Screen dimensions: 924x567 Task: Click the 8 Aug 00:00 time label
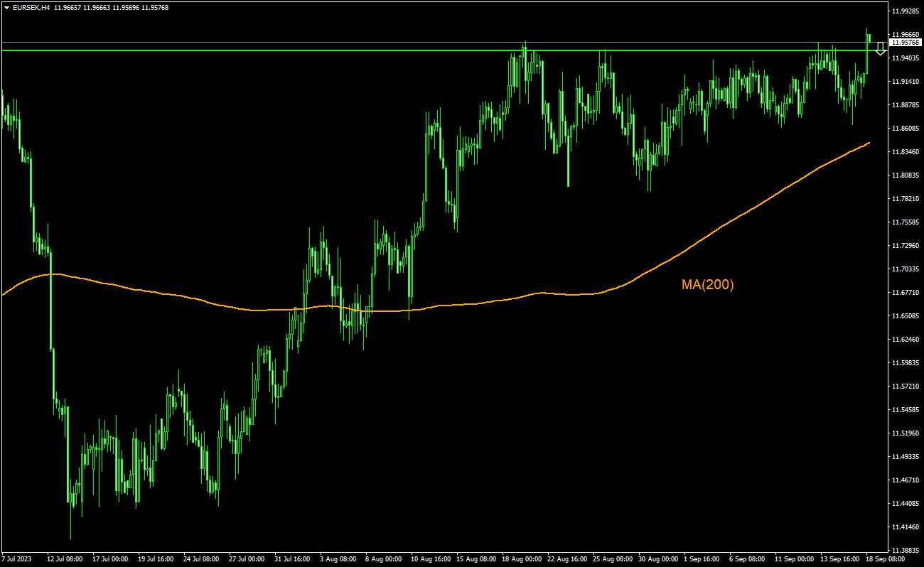coord(384,559)
